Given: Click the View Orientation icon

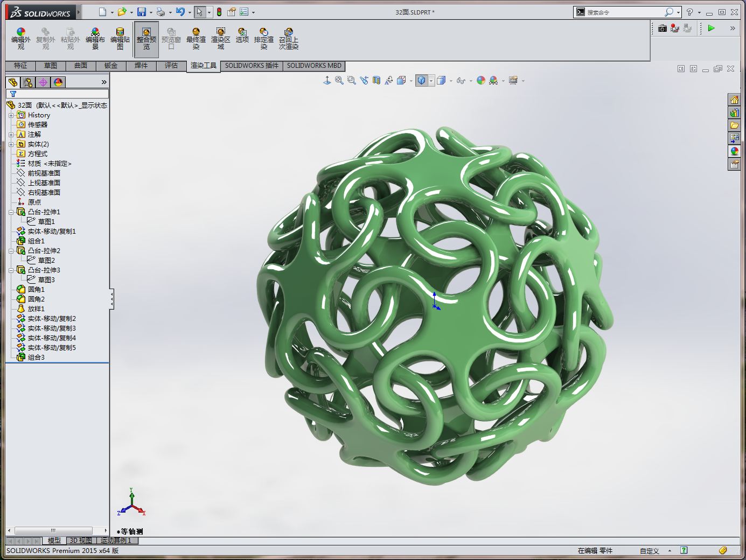Looking at the screenshot, I should pyautogui.click(x=401, y=80).
